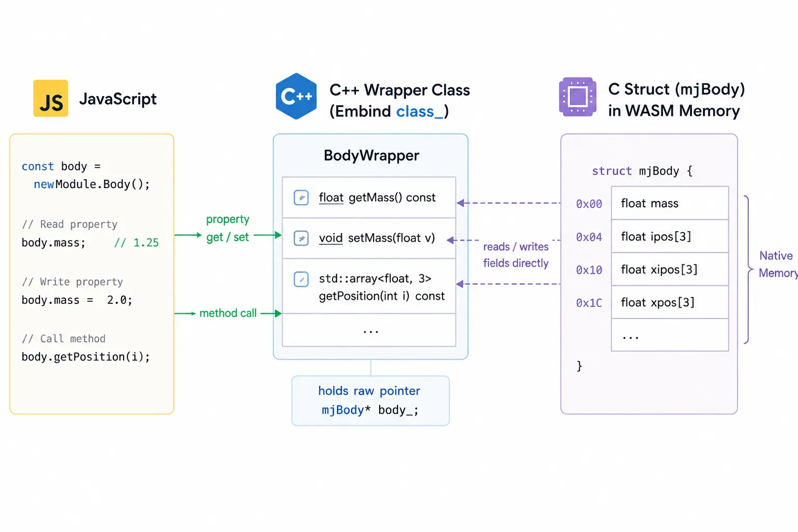Viewport: 798px width, 532px height.
Task: Click the green 'method call' label
Action: (x=228, y=313)
